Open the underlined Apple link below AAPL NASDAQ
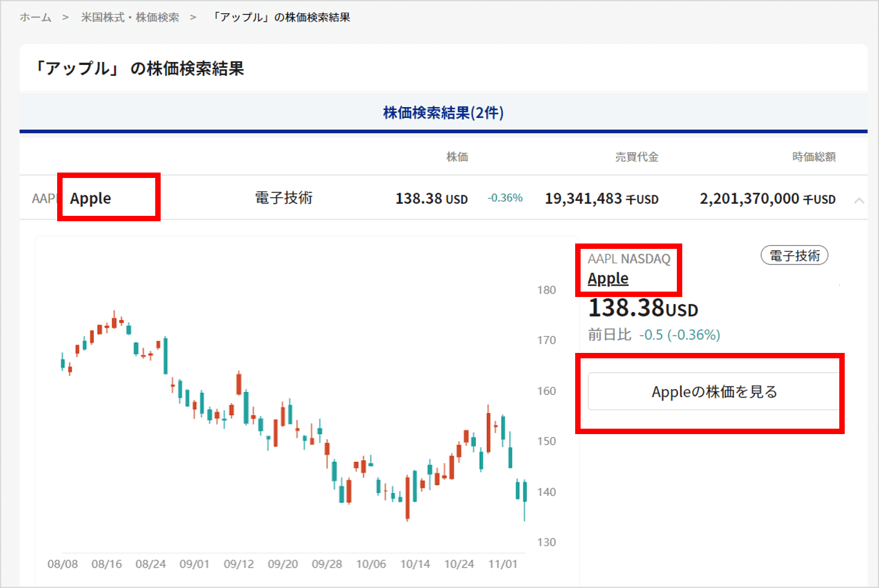879x588 pixels. pyautogui.click(x=608, y=278)
